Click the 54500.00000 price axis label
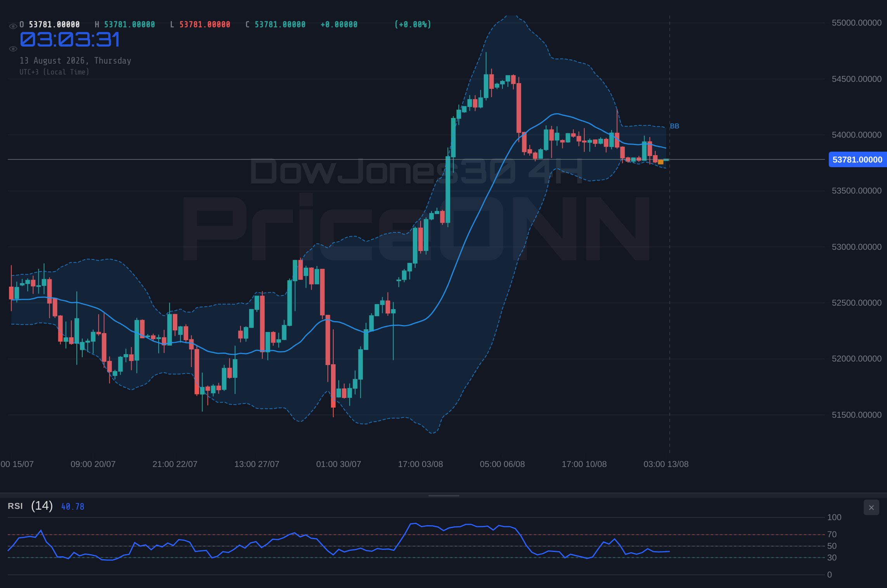 coord(857,79)
